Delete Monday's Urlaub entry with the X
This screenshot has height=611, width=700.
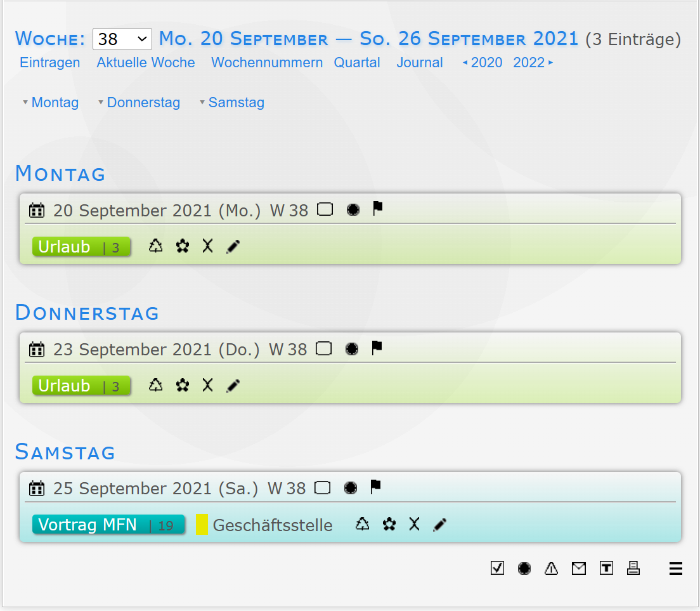[207, 246]
